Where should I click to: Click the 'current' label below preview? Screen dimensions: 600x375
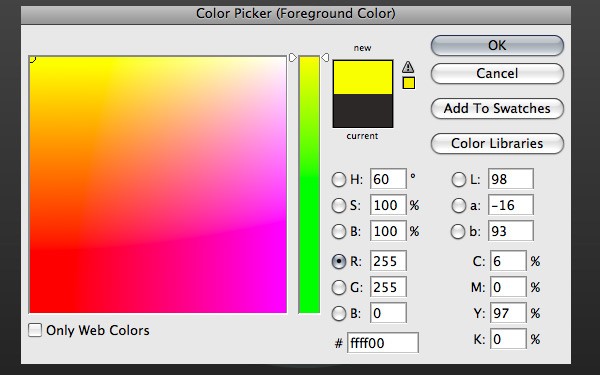(x=362, y=136)
